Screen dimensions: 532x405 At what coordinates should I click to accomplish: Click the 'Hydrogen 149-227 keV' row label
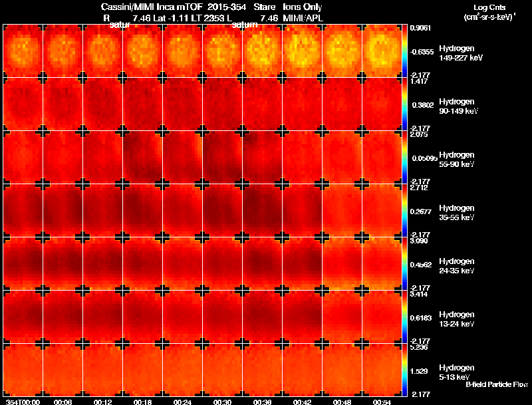[x=461, y=53]
